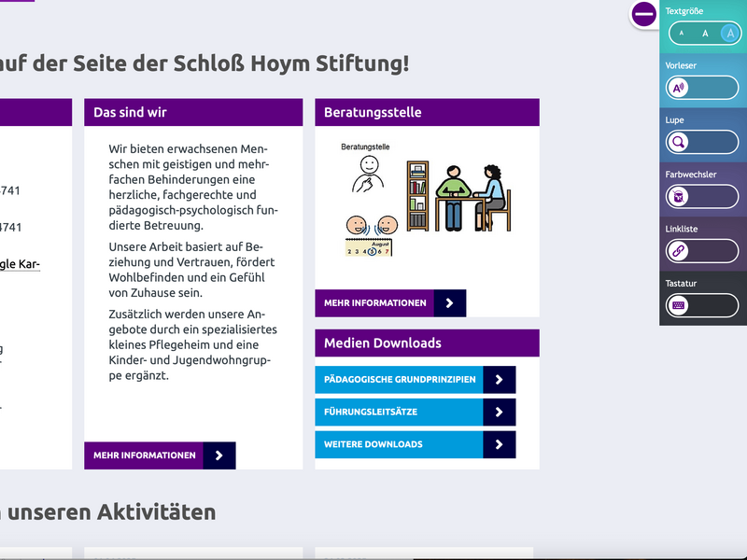The height and width of the screenshot is (560, 747).
Task: Select the smallest A text size icon
Action: 681,33
